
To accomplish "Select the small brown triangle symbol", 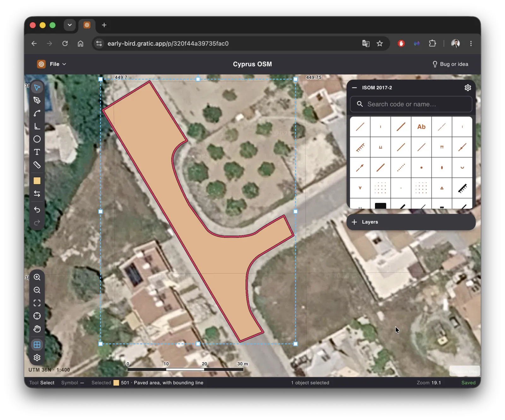I will click(442, 188).
